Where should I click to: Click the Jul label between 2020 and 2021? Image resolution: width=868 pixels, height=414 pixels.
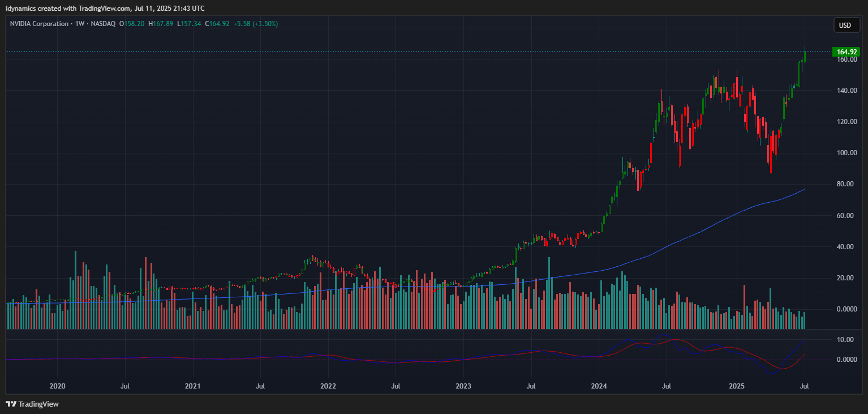pyautogui.click(x=125, y=386)
